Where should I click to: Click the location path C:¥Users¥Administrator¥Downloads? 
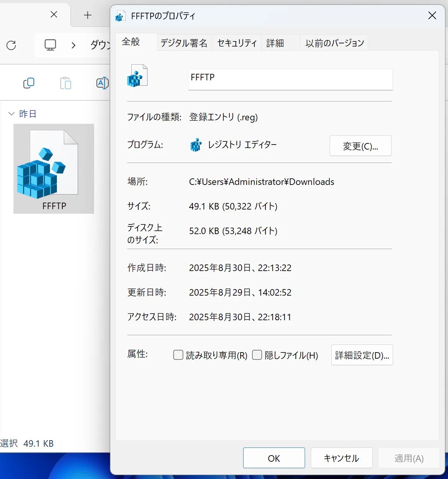262,182
